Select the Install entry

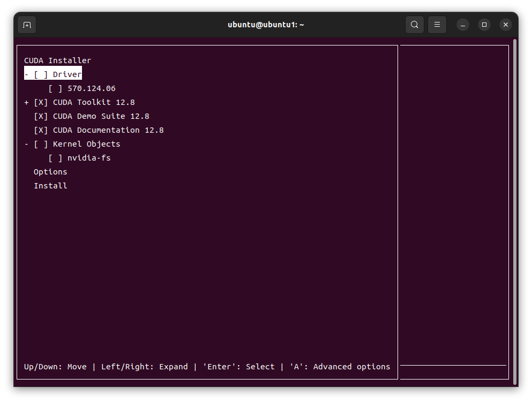[50, 186]
